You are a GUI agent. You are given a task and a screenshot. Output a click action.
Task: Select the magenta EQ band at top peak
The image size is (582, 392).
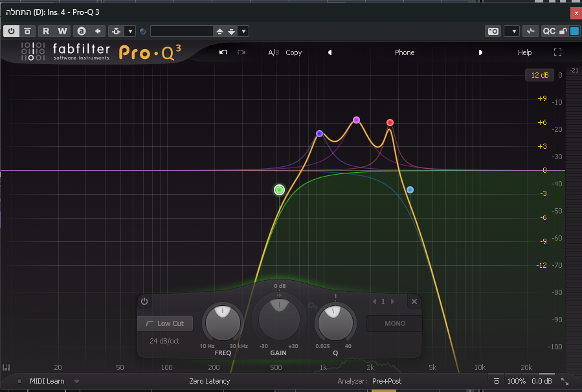(356, 120)
